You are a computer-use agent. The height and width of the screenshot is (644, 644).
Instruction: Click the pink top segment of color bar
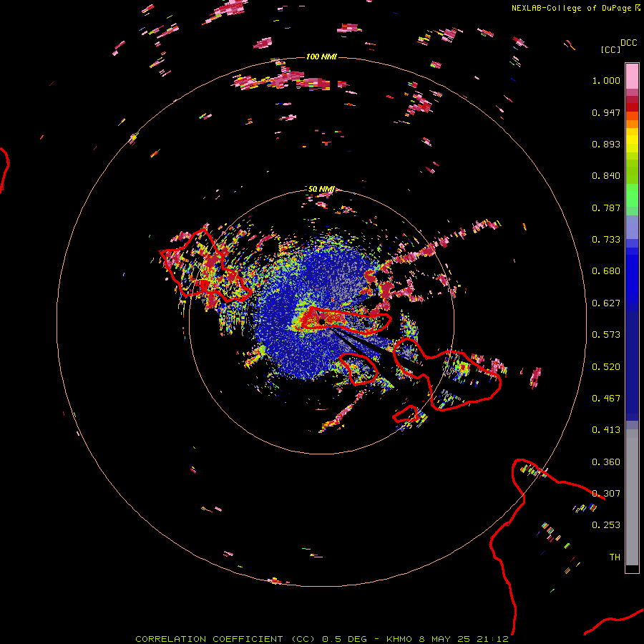point(632,76)
